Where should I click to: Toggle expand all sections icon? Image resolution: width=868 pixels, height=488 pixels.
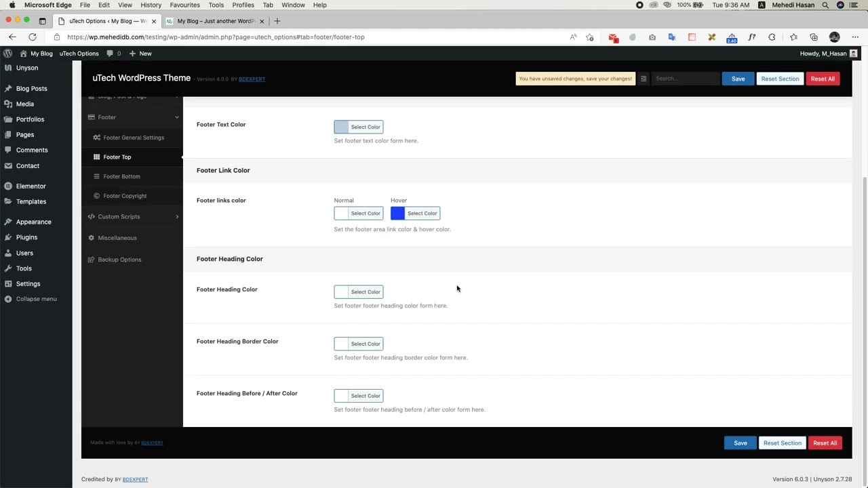[x=644, y=79]
